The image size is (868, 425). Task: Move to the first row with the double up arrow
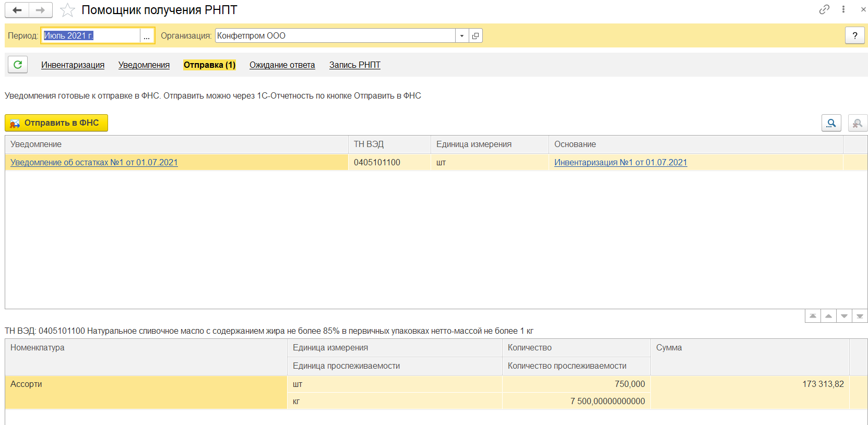813,316
